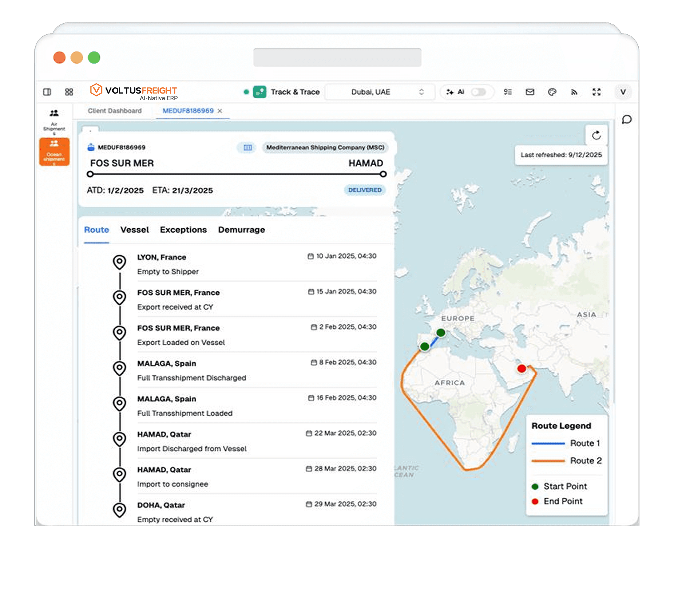Open the chat bubble icon
Viewport: 674px width, 616px height.
627,119
